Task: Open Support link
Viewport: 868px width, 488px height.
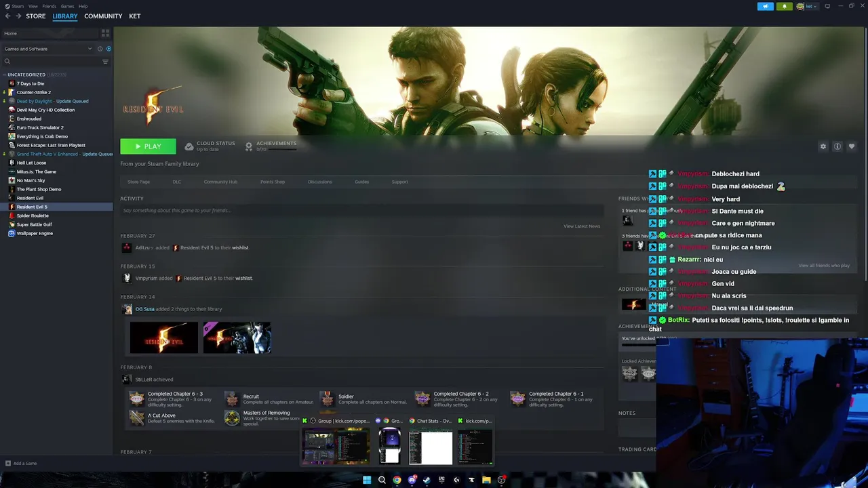Action: (x=399, y=182)
